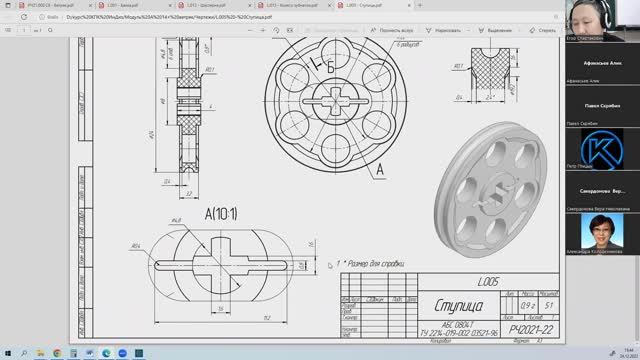
Task: Select the Draw (Нарисовать) tool
Action: tap(443, 30)
